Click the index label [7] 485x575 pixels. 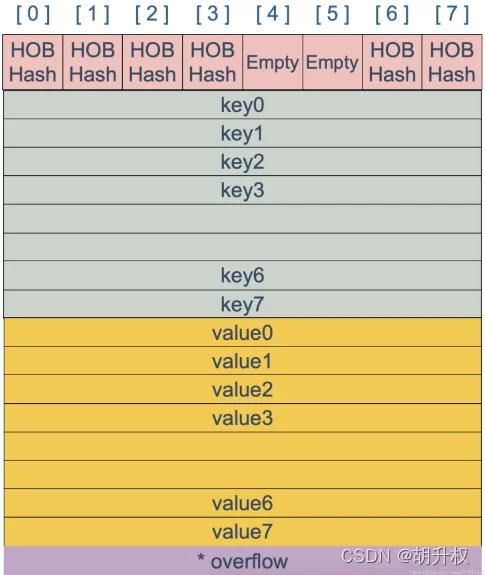[x=452, y=15]
